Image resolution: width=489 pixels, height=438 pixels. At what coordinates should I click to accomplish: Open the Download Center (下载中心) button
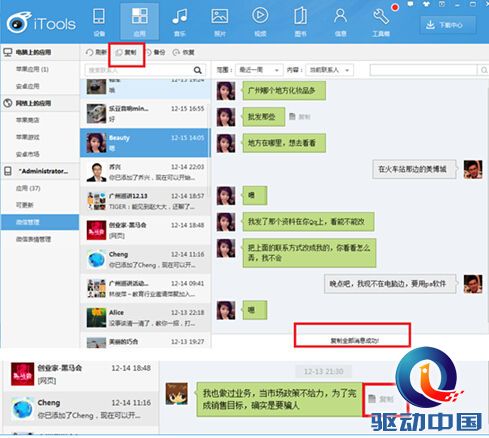click(x=447, y=25)
